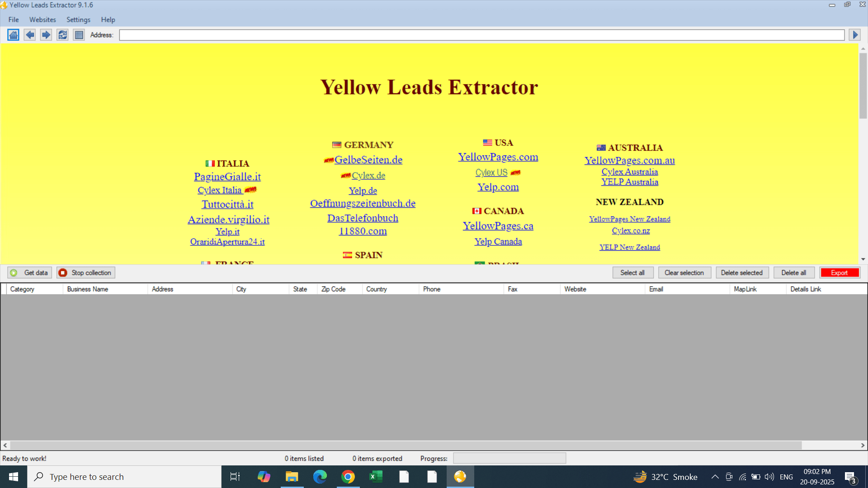Click the Forward arrow navigation icon

coord(46,35)
